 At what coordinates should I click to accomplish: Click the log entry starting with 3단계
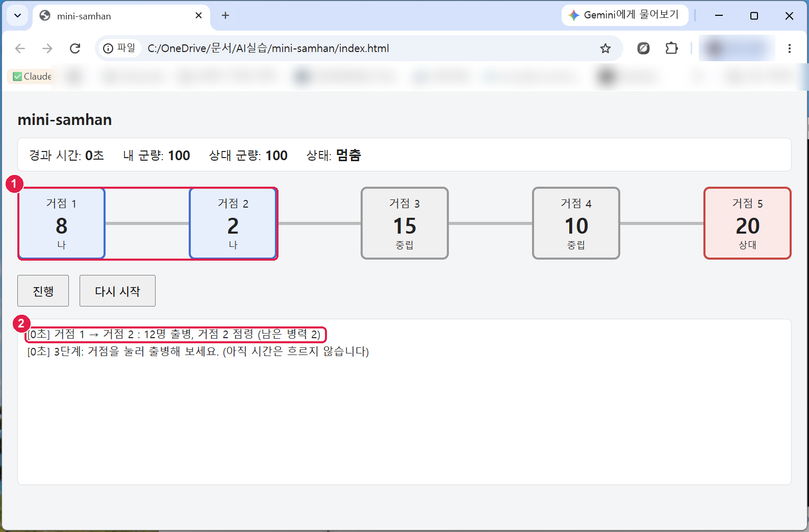[x=198, y=351]
